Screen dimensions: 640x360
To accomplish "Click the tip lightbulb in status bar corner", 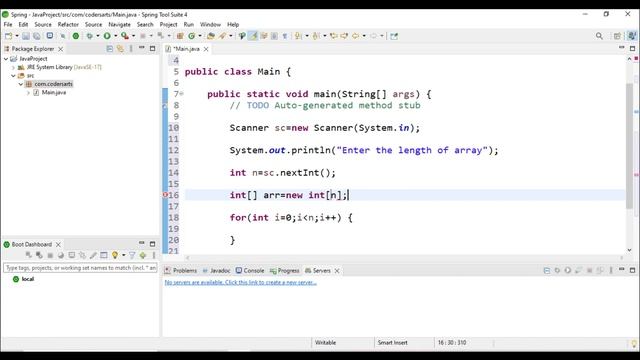I will 634,344.
